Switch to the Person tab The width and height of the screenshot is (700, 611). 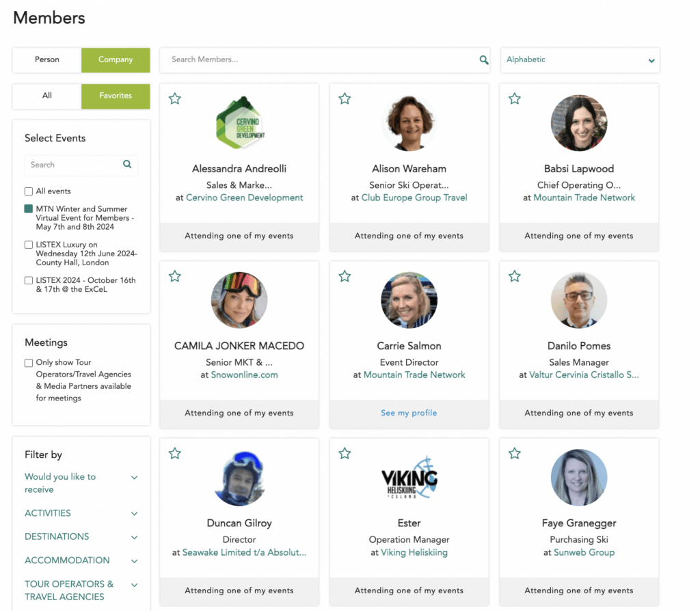pyautogui.click(x=47, y=60)
